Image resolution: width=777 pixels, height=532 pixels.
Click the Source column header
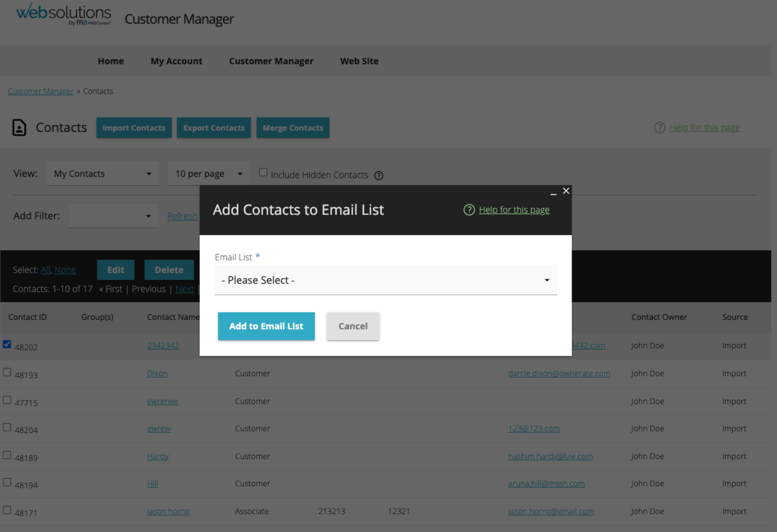pos(735,317)
